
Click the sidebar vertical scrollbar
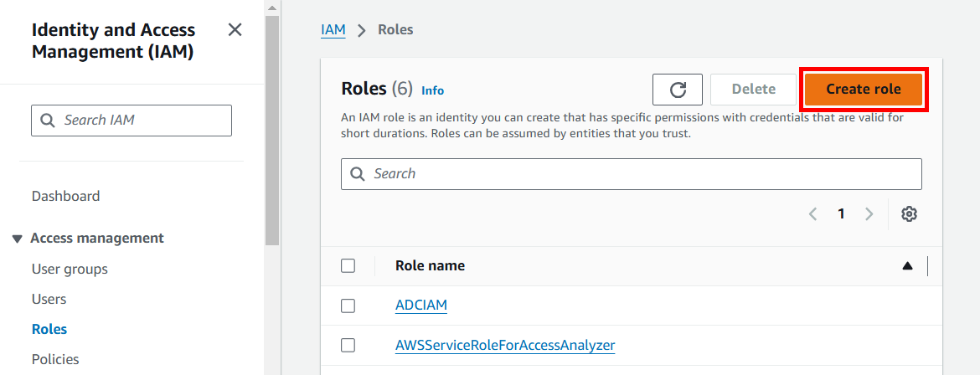tap(272, 130)
